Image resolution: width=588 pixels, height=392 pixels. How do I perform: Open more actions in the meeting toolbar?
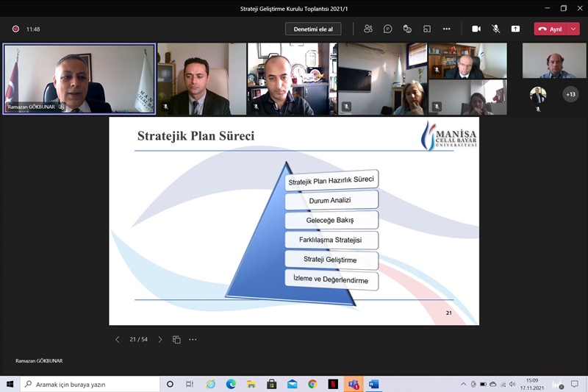point(447,29)
